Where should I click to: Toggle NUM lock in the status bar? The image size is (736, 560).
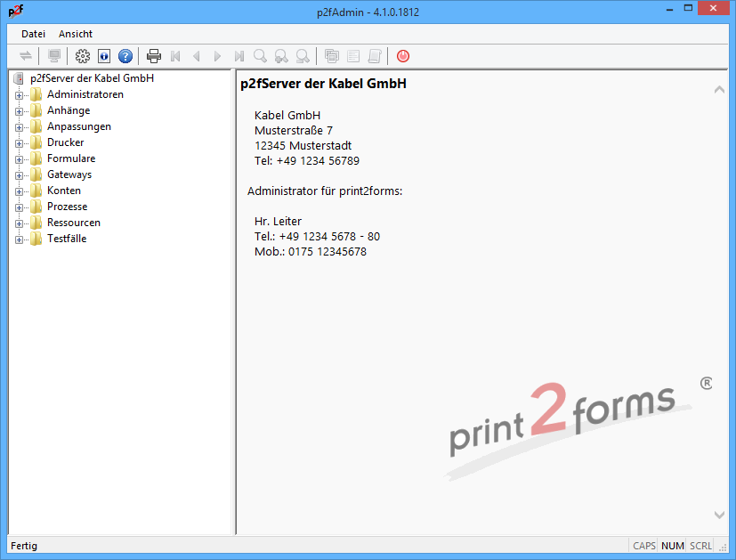tap(672, 545)
